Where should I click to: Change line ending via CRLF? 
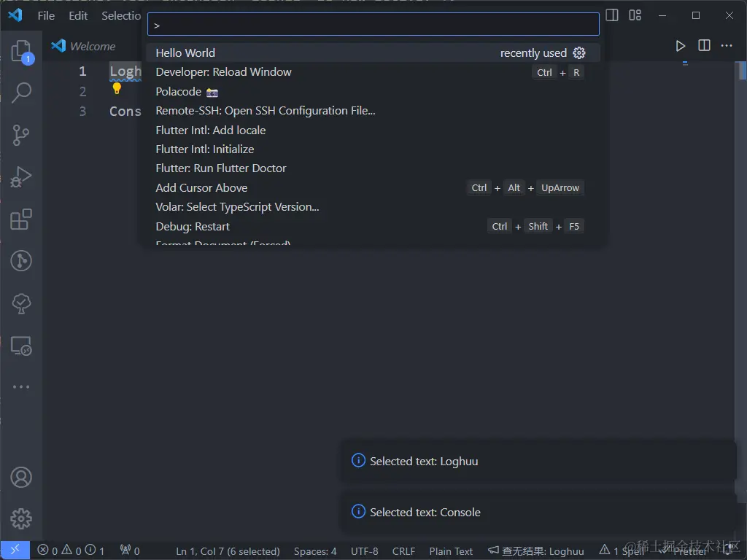[403, 551]
